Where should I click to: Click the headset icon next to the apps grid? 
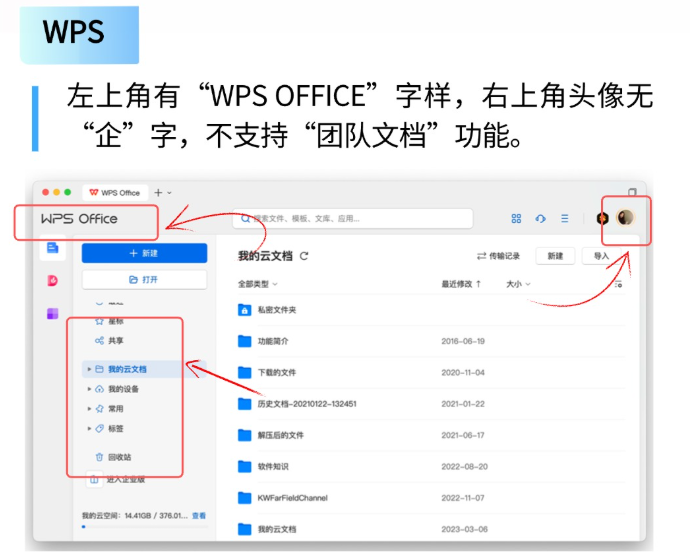click(x=540, y=218)
